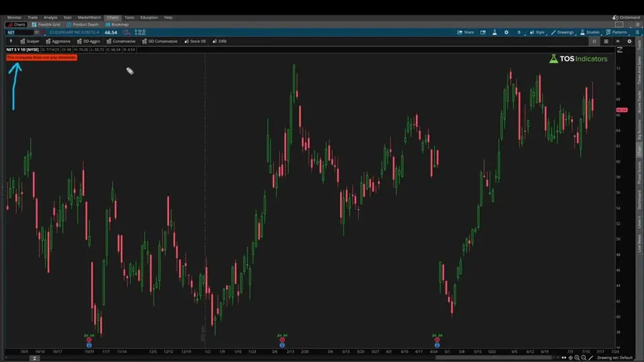The width and height of the screenshot is (644, 362).
Task: Click the small bar icon beside grid
Action: pos(618,42)
